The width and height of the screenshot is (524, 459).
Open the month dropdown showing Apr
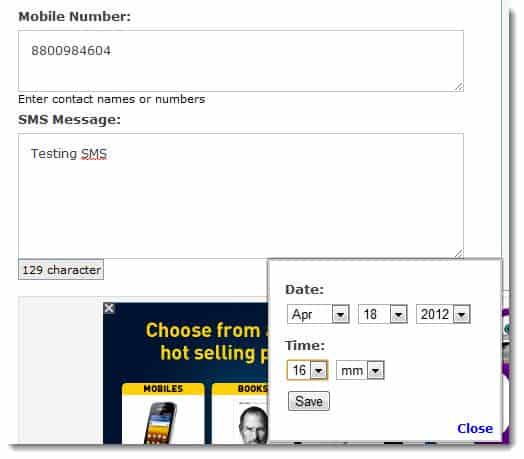[x=318, y=314]
